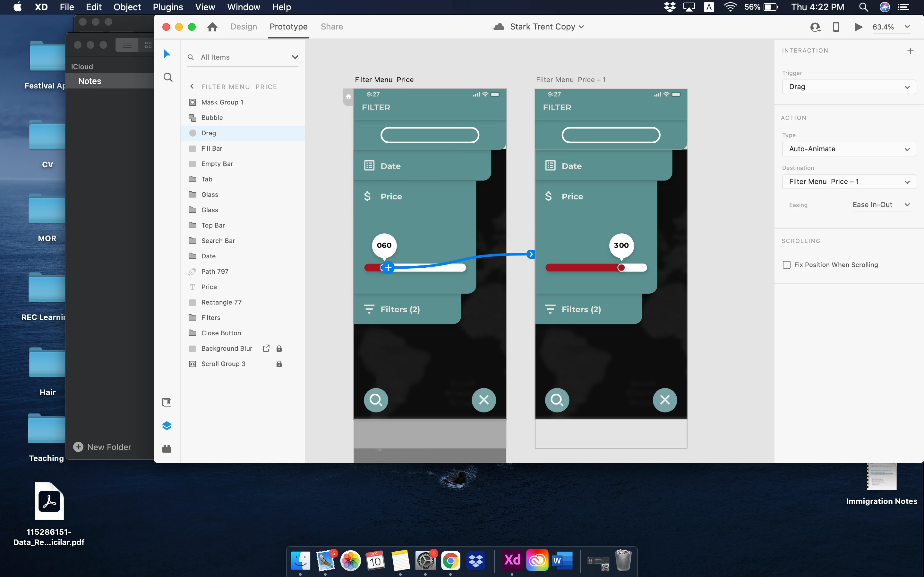Enable Fix Position When Scrolling checkbox

[786, 265]
